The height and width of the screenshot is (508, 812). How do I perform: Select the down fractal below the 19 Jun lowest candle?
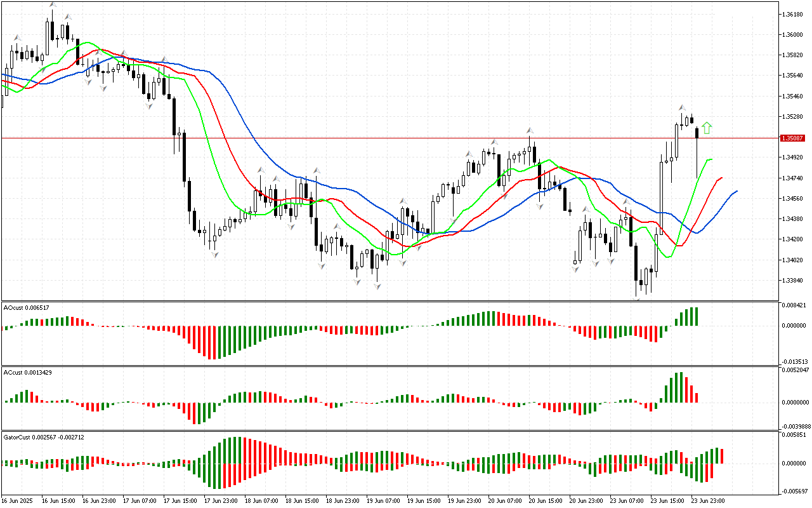377,286
